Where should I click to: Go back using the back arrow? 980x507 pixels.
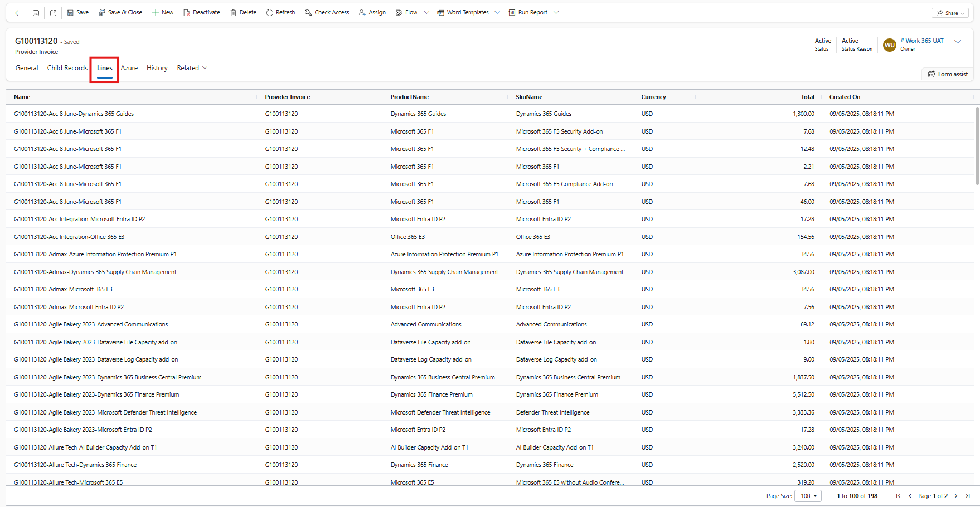tap(18, 13)
